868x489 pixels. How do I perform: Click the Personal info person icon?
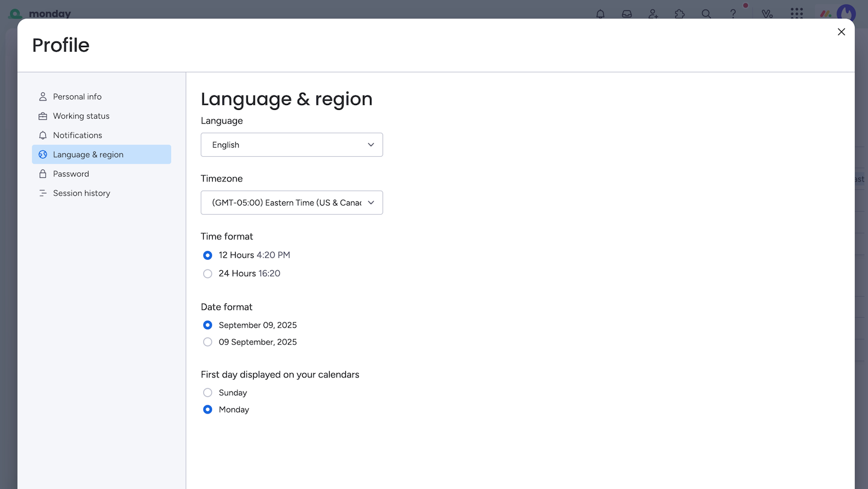point(43,96)
